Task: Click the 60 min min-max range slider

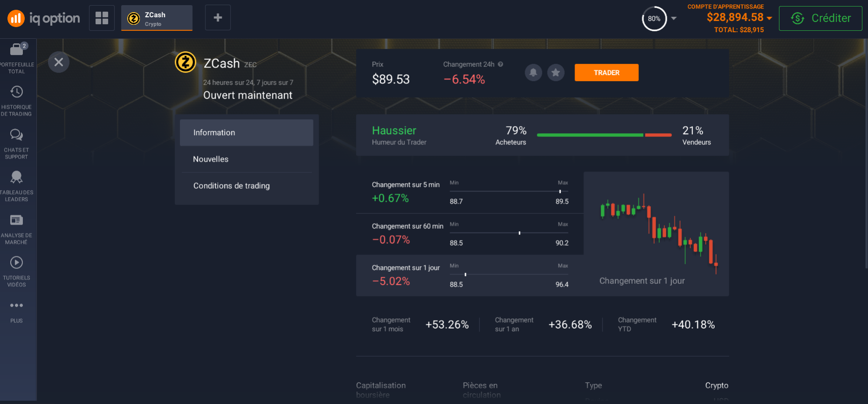Action: coord(509,233)
